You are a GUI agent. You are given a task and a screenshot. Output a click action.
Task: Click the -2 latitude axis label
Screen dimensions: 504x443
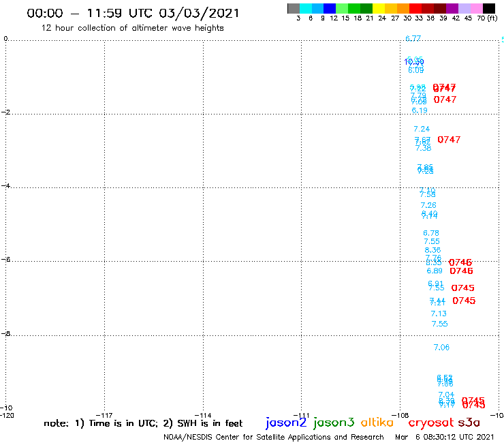coord(5,112)
